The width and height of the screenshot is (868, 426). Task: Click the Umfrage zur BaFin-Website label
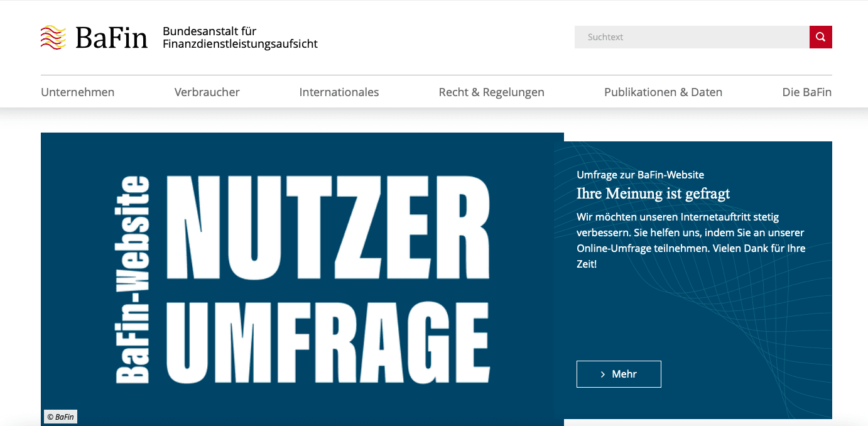(641, 175)
